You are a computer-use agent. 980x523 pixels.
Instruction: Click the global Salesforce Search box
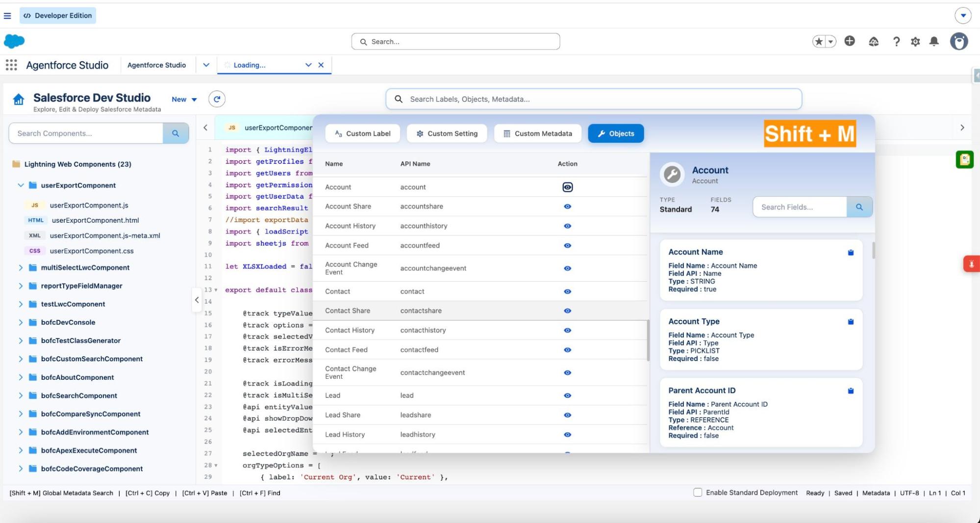click(x=455, y=42)
